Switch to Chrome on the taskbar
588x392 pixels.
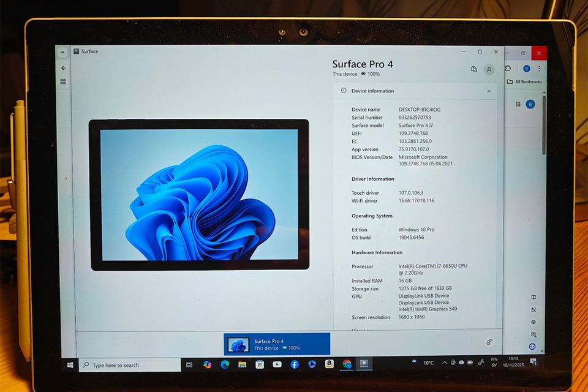(347, 364)
